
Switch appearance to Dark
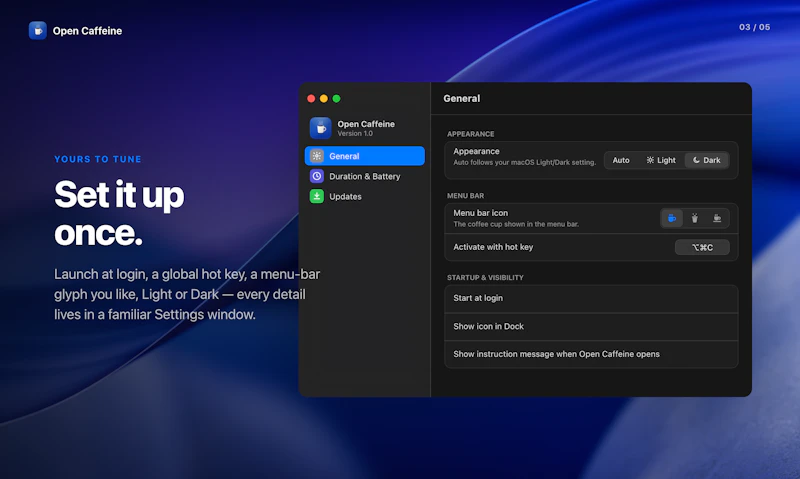pyautogui.click(x=707, y=160)
